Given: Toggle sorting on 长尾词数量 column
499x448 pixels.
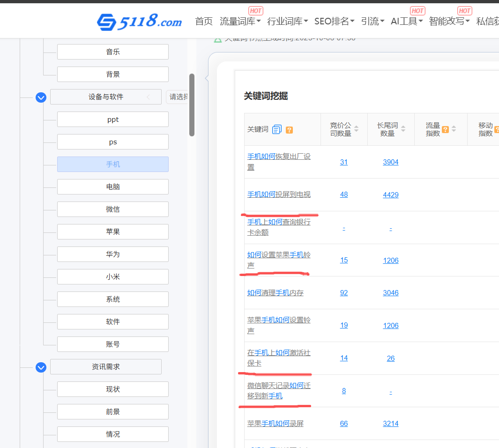Looking at the screenshot, I should pyautogui.click(x=403, y=129).
